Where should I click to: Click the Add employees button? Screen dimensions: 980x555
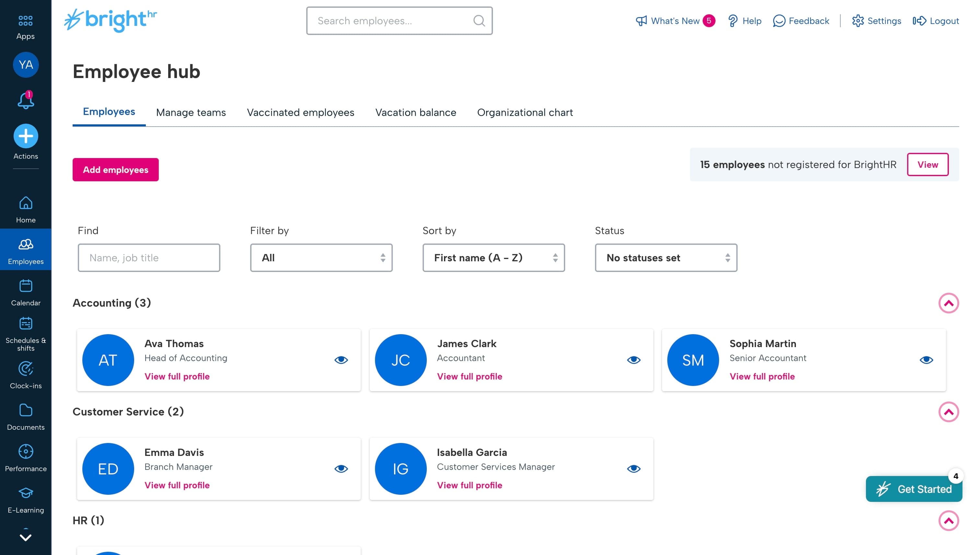(116, 170)
